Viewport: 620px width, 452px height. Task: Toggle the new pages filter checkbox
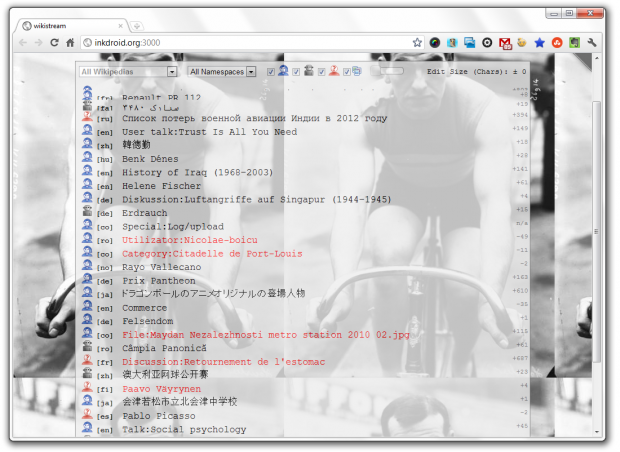[347, 72]
